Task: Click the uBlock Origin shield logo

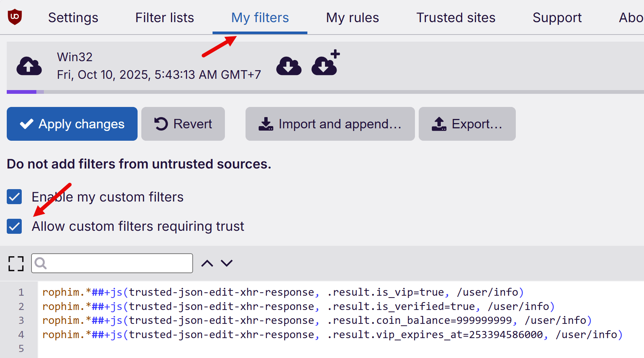Action: tap(15, 17)
